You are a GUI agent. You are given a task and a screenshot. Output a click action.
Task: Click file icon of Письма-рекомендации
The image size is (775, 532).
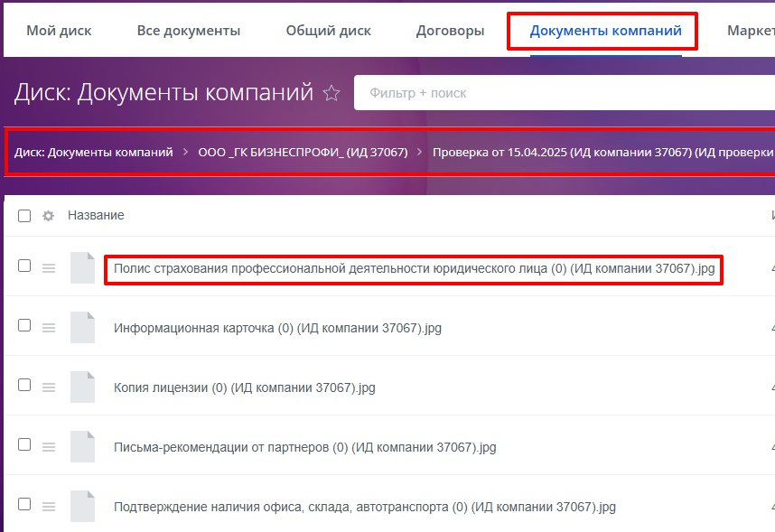pos(82,446)
